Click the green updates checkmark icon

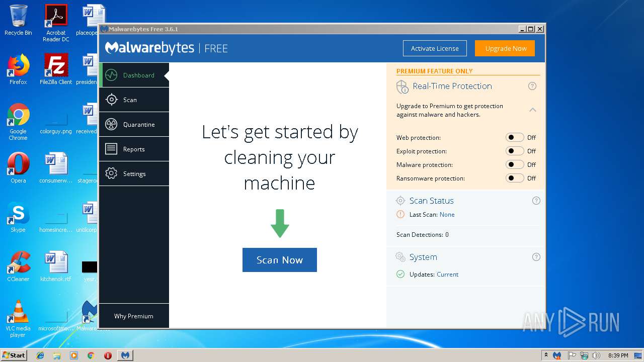tap(400, 274)
